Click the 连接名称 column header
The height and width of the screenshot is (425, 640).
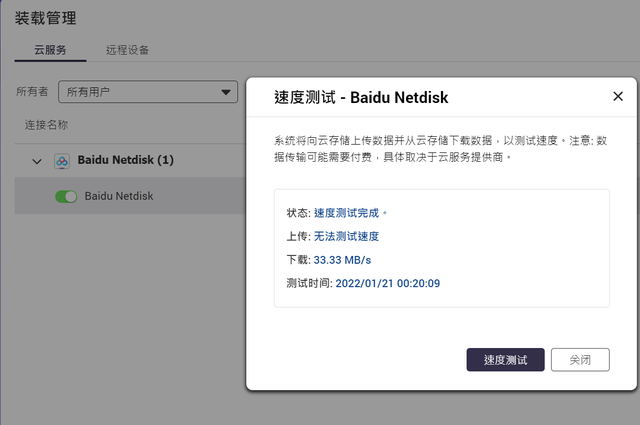pos(46,125)
